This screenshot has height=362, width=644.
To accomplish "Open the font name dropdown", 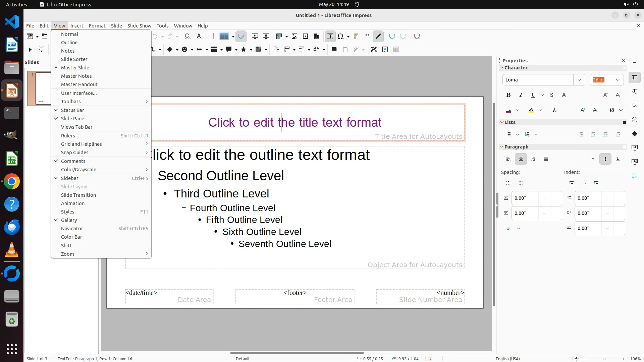I will tap(579, 80).
